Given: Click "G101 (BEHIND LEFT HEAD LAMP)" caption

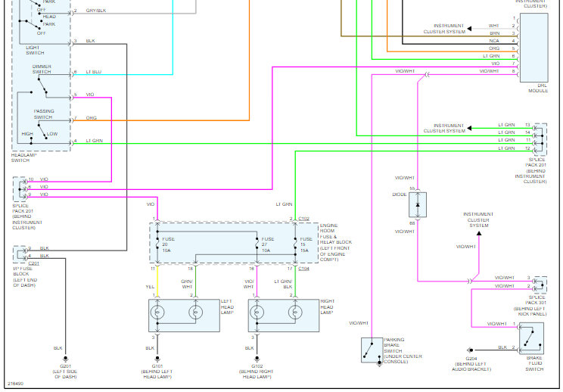Looking at the screenshot, I should tap(157, 372).
